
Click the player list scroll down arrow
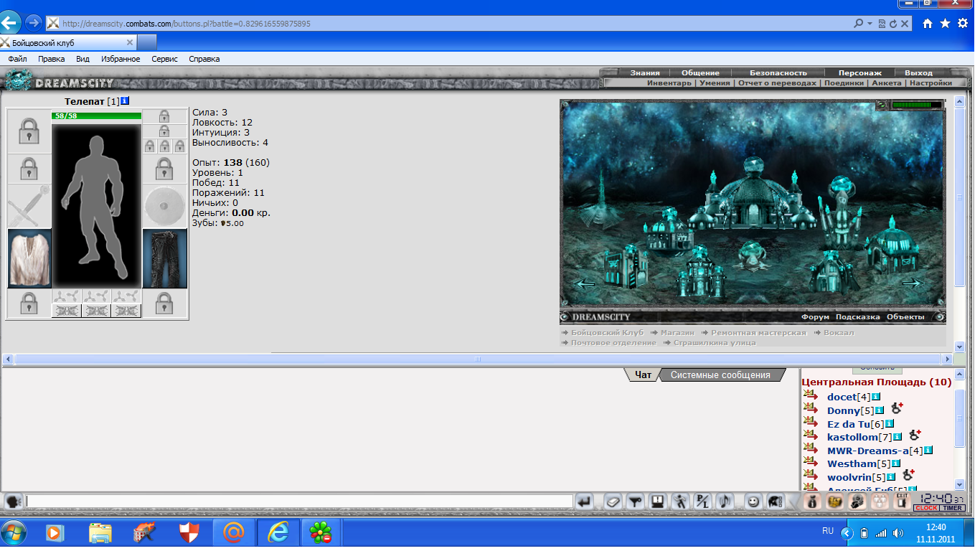[960, 485]
